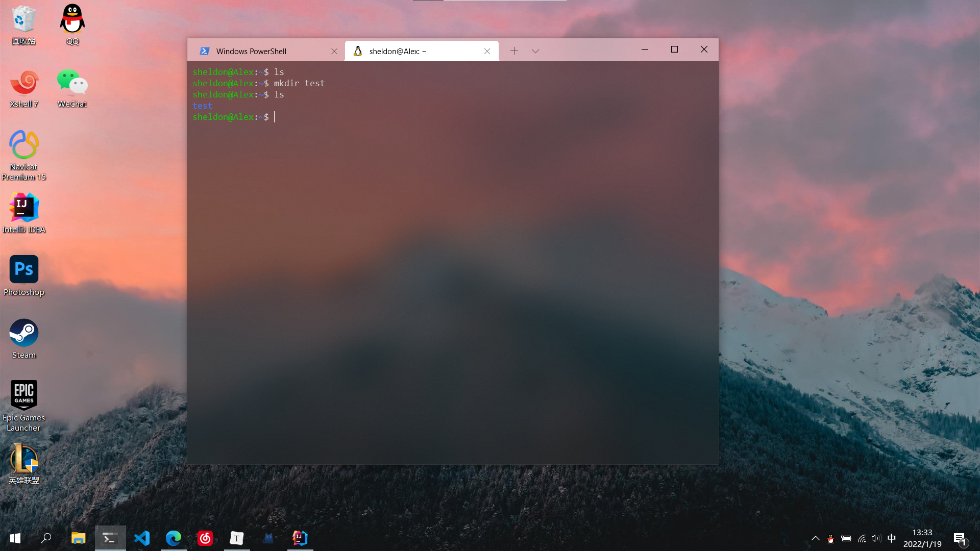Image resolution: width=980 pixels, height=551 pixels.
Task: Show hidden system tray icons
Action: (x=816, y=538)
